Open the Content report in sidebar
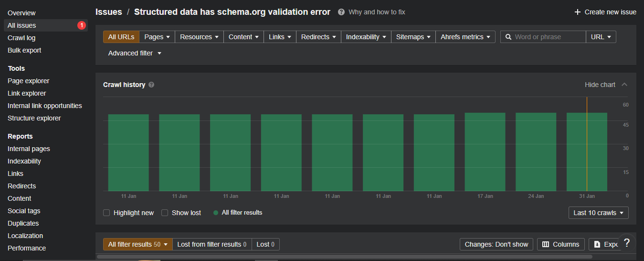644x261 pixels. click(19, 198)
